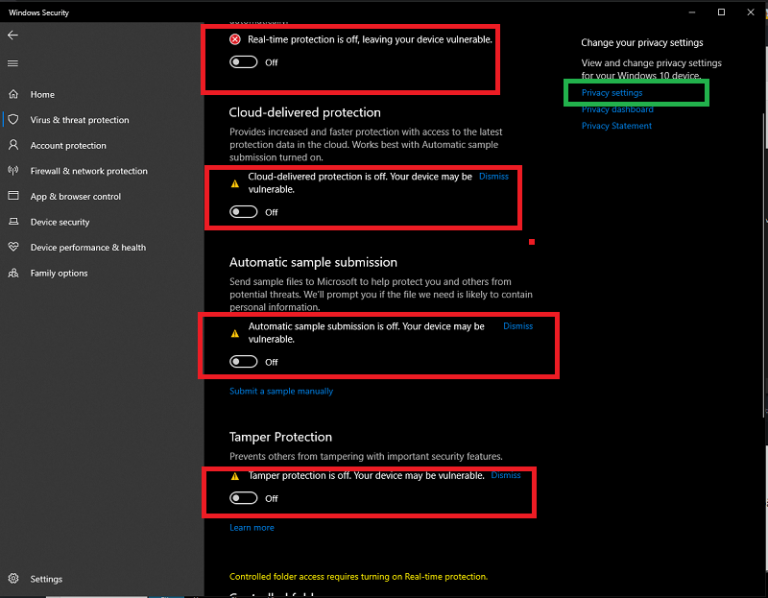Dismiss the Cloud-delivered protection warning
The height and width of the screenshot is (598, 768).
click(x=494, y=176)
